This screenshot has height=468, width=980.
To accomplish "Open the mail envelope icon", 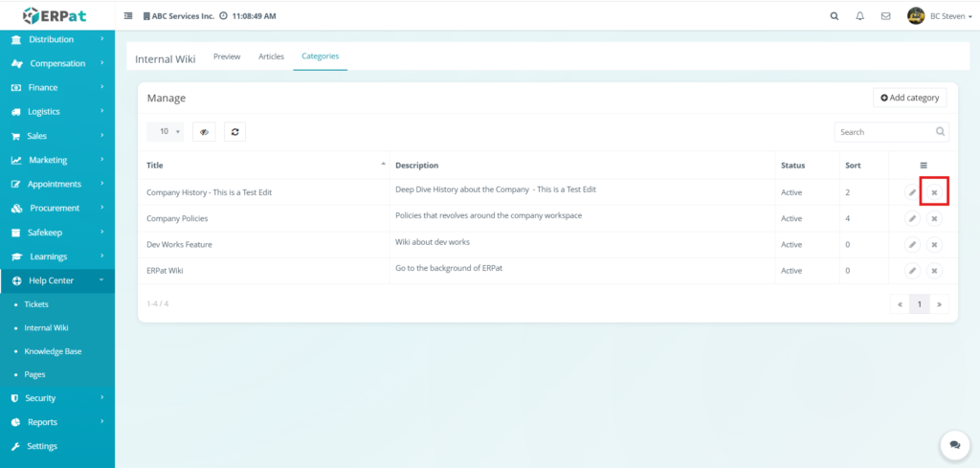I will point(885,16).
